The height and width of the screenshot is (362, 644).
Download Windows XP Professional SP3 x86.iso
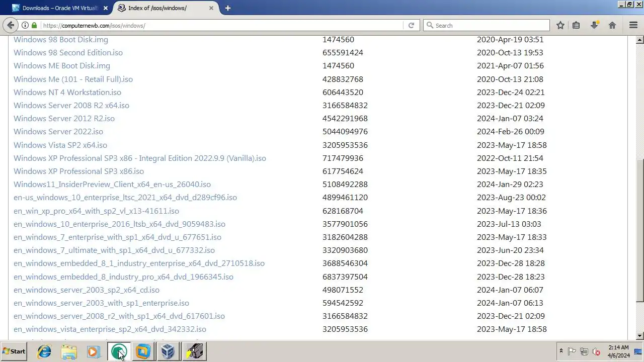click(78, 171)
